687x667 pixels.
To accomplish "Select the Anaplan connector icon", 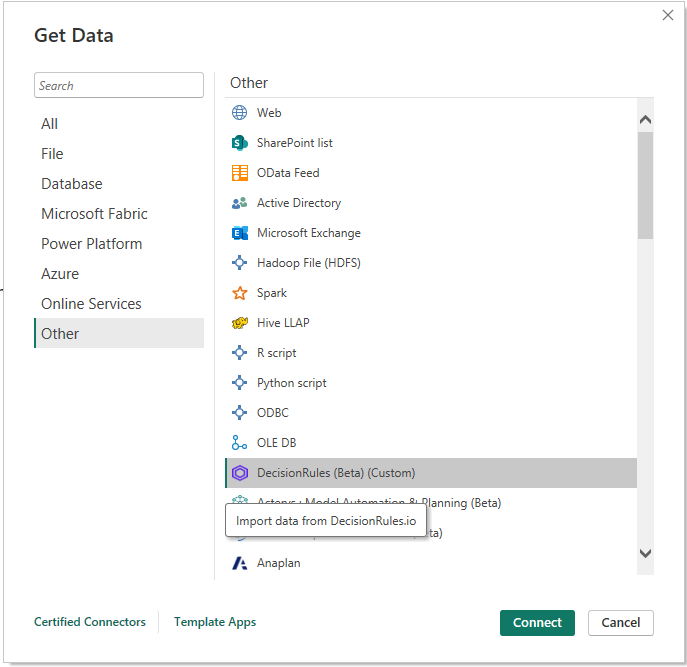I will pos(240,563).
